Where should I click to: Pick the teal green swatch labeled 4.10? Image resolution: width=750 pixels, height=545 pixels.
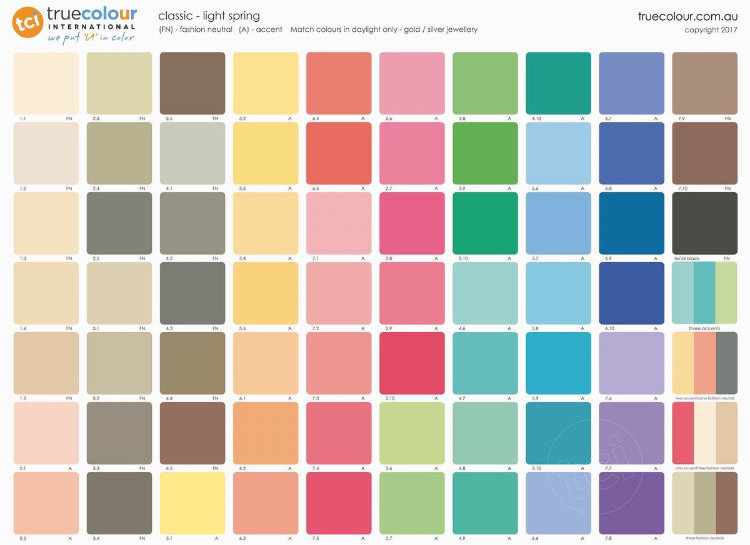558,83
